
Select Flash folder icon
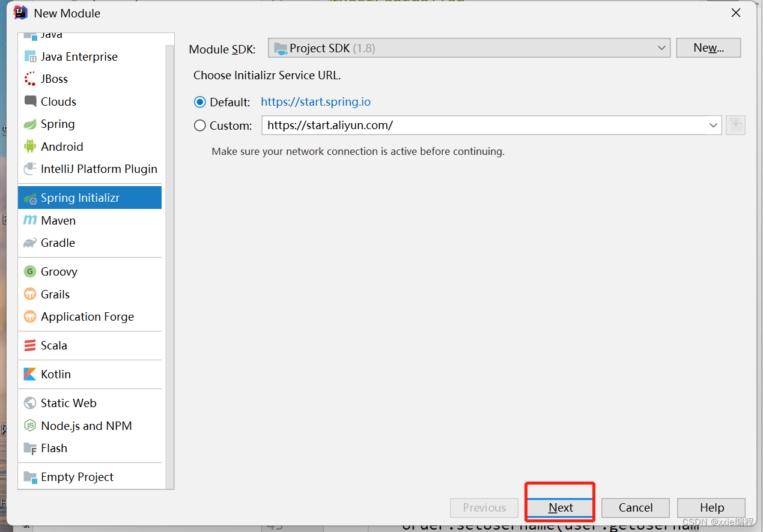point(30,449)
